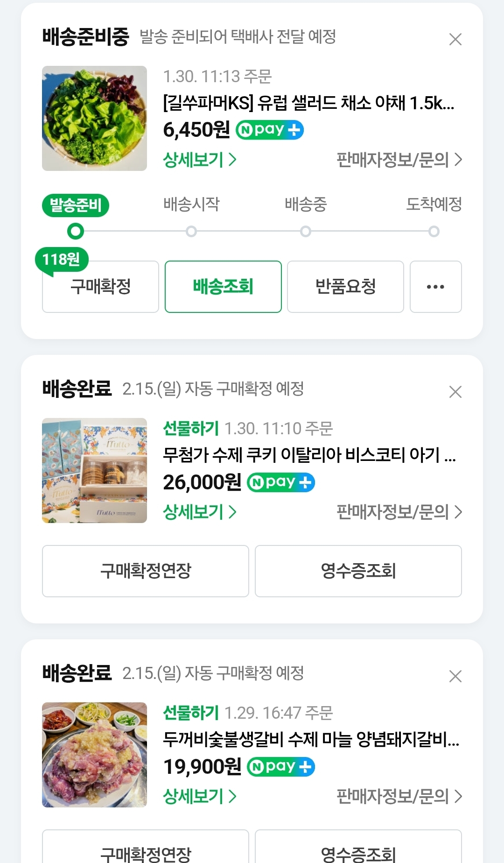Dismiss the biscotti cookie order card
Viewport: 504px width, 863px height.
coord(455,392)
